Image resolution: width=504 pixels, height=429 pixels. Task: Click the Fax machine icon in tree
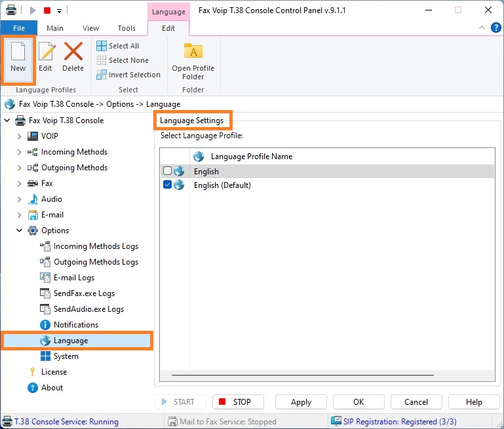pos(33,183)
